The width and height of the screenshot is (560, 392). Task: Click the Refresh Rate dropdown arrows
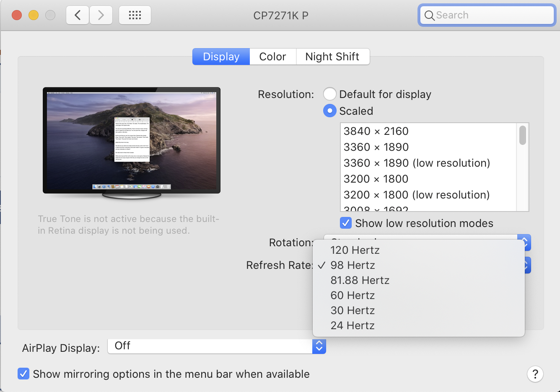click(x=528, y=265)
